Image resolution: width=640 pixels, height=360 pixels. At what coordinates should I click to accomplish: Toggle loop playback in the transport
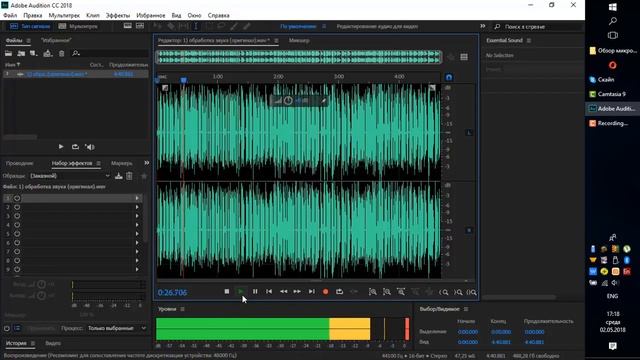(x=339, y=291)
